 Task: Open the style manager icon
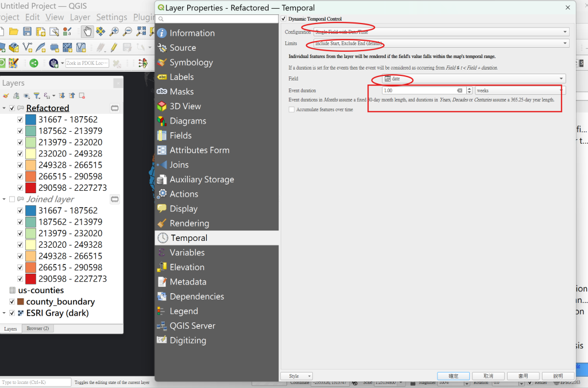[x=68, y=32]
